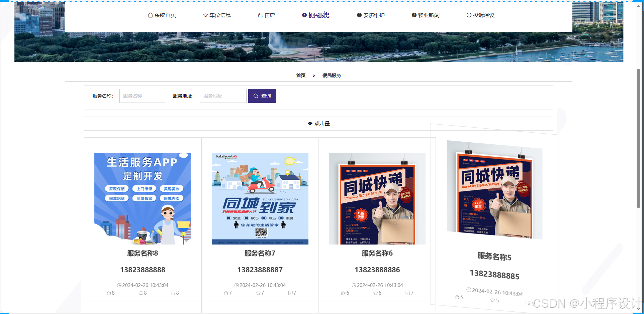644x314 pixels.
Task: Open the 物业新闻 menu item
Action: click(426, 15)
